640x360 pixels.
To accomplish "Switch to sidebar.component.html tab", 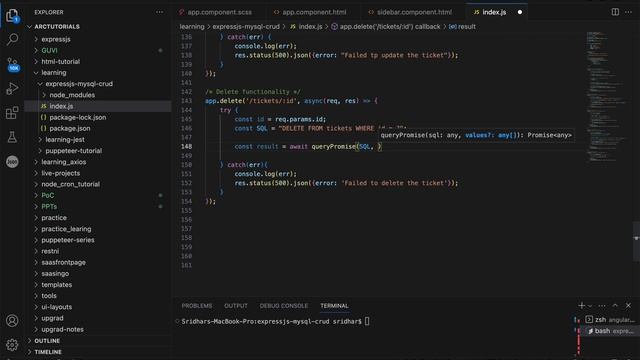I will [x=413, y=12].
